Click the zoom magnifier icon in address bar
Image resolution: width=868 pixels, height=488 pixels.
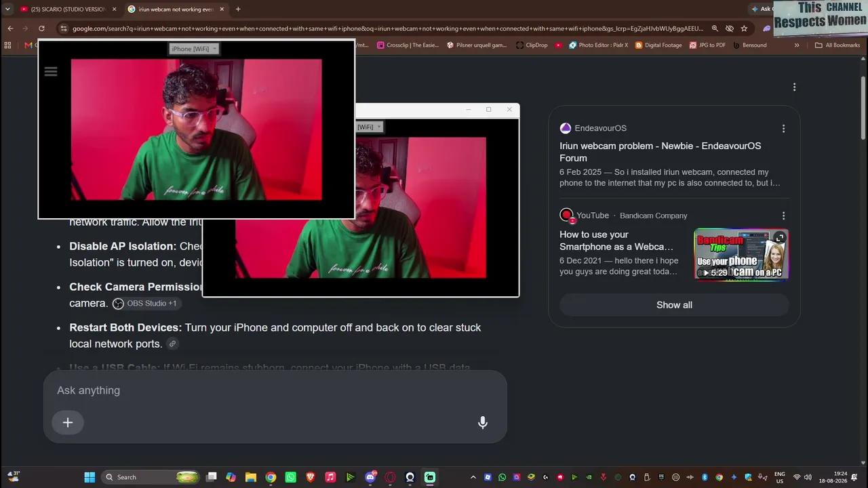(x=715, y=28)
